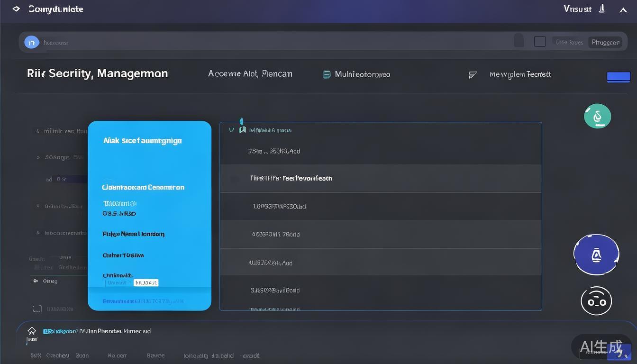
Task: Click the list icon beside Mewiglem Tecrett
Action: [x=473, y=75]
